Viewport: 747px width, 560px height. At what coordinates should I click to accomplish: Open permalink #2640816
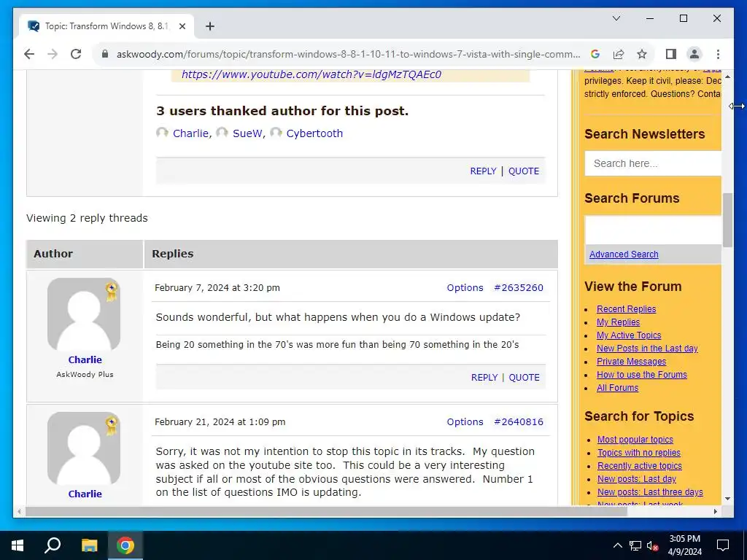pyautogui.click(x=519, y=422)
